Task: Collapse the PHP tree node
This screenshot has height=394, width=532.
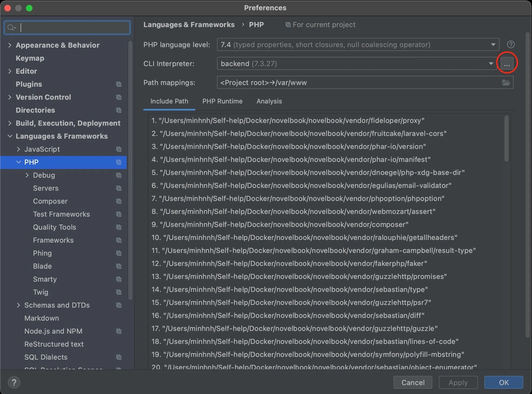Action: click(x=18, y=162)
